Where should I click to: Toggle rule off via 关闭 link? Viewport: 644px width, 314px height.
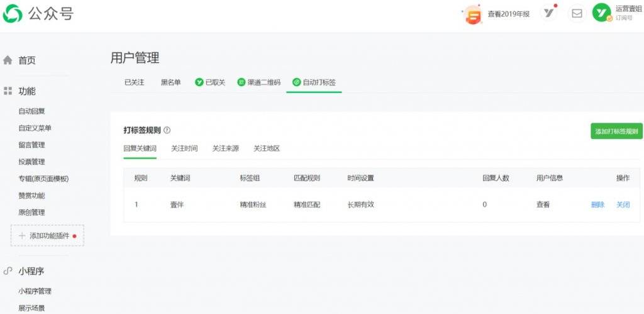[x=623, y=205]
